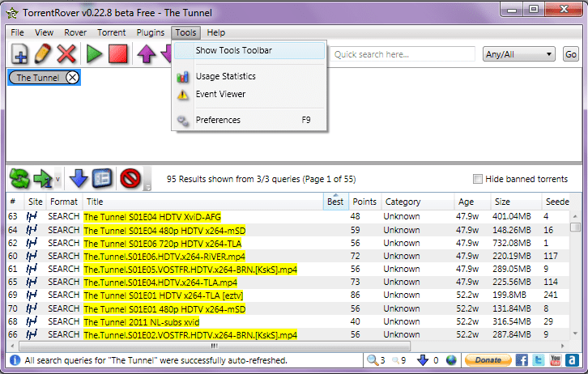Sort by the Best column header
This screenshot has height=374, width=588.
[x=335, y=202]
